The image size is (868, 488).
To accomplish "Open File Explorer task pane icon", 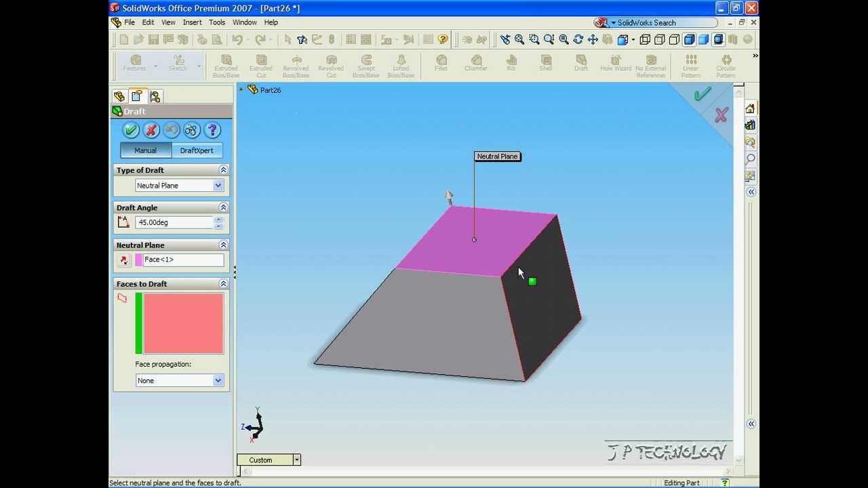I will click(x=751, y=142).
